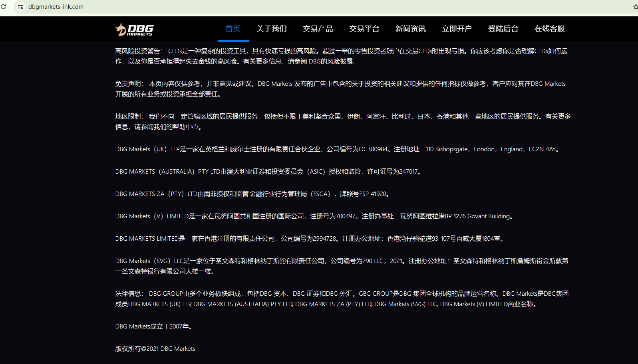The image size is (638, 364).
Task: Open the site information icon beside URL
Action: tap(20, 7)
